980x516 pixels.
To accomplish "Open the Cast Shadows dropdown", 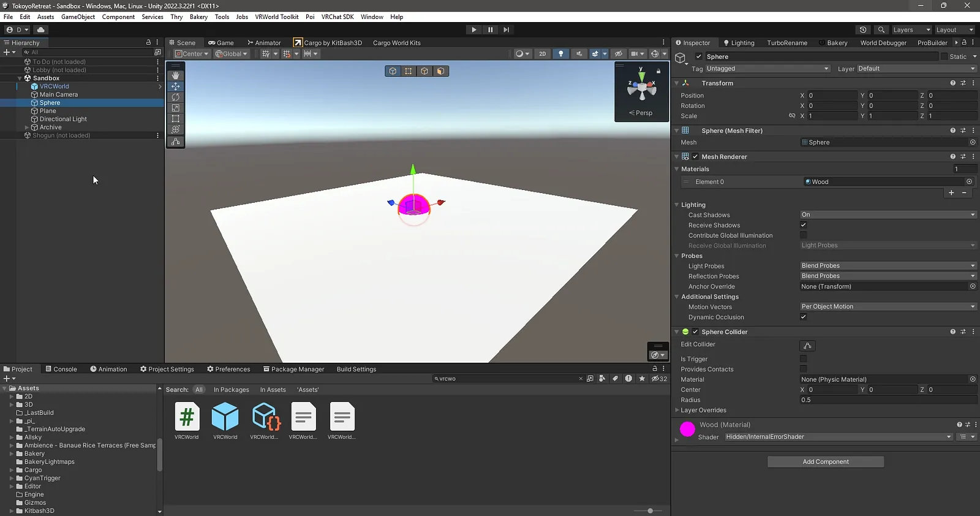I will point(888,214).
